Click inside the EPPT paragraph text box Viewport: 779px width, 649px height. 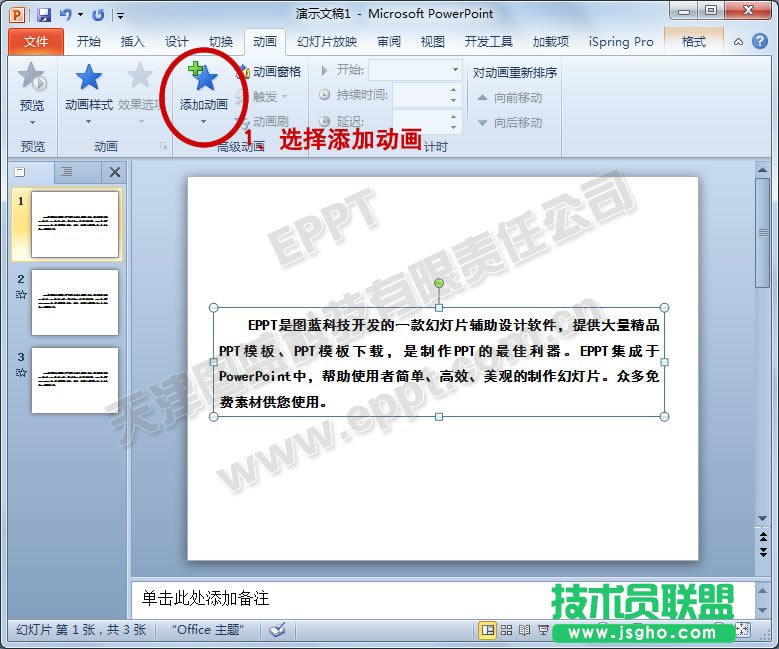439,363
